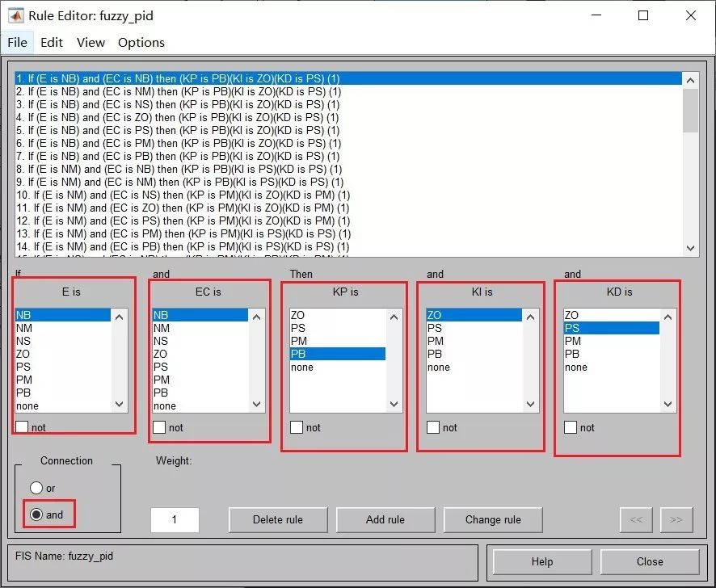Select PS in the KI is list

pos(474,328)
